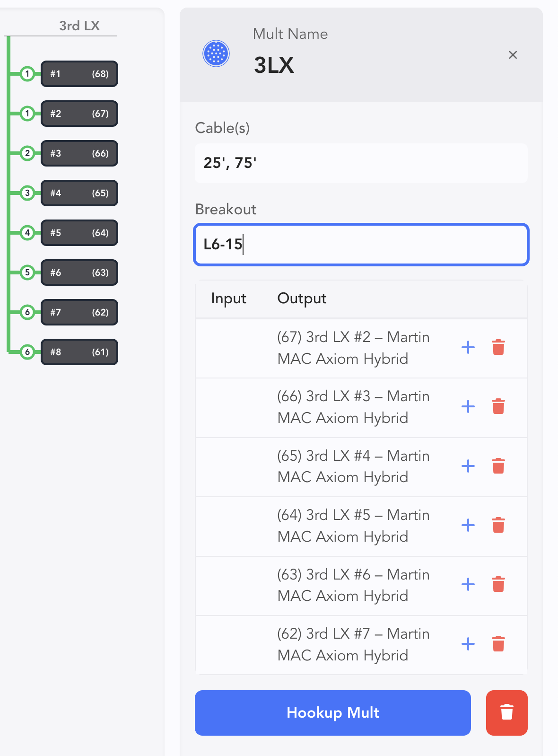Image resolution: width=558 pixels, height=756 pixels.
Task: Click the circuit 2 node beside fixture #3
Action: point(27,153)
